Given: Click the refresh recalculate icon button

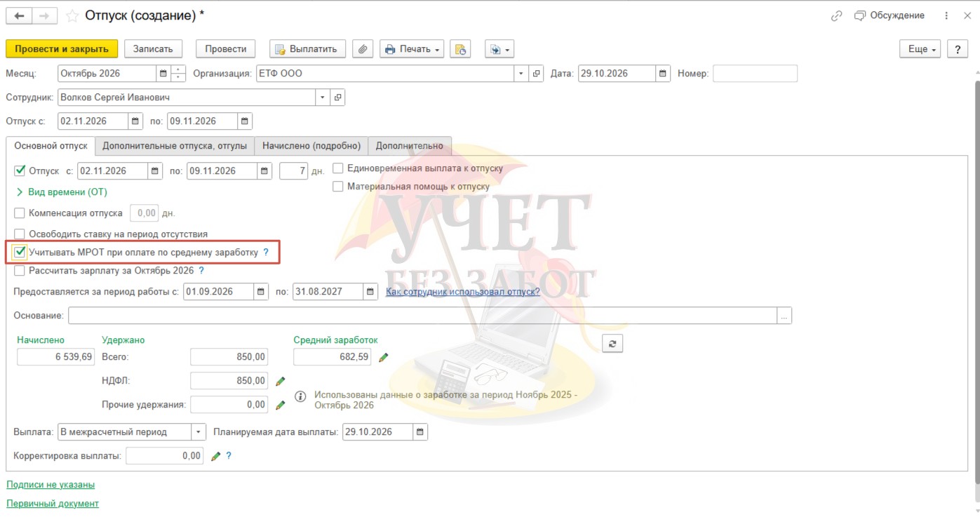Looking at the screenshot, I should [x=612, y=343].
